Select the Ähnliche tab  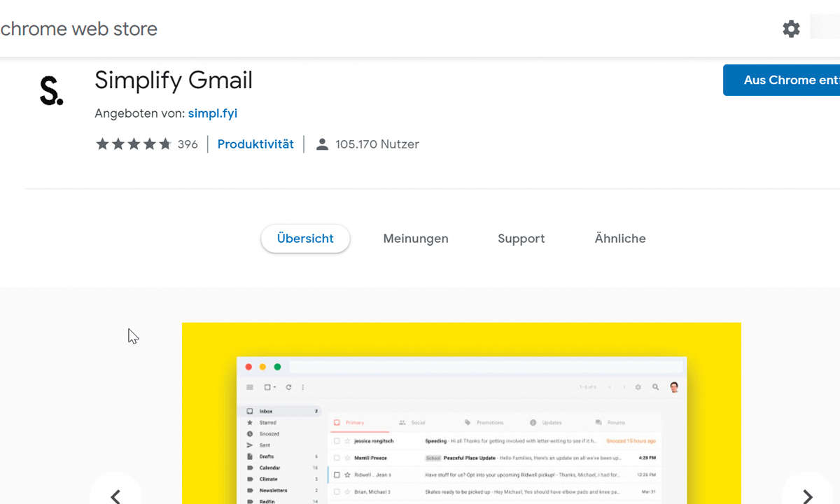pyautogui.click(x=619, y=239)
